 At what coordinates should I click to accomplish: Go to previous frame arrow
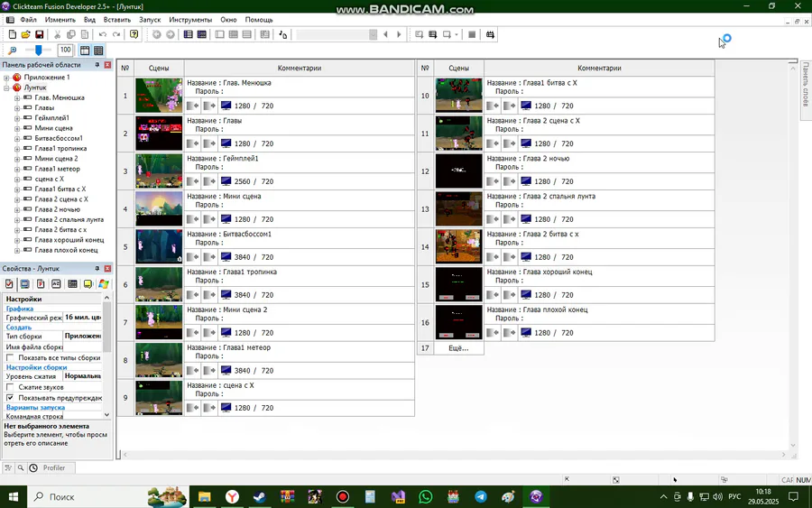point(385,34)
